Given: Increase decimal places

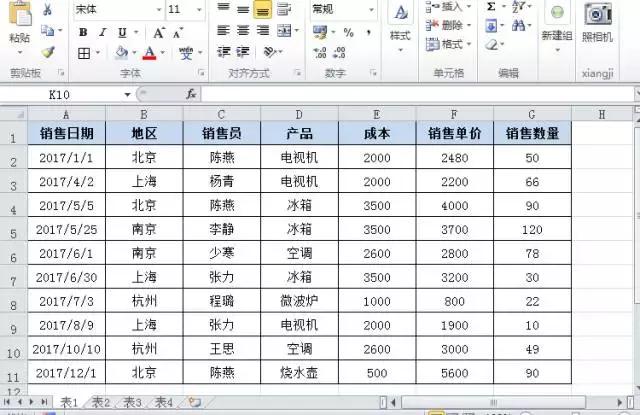Looking at the screenshot, I should (x=320, y=53).
